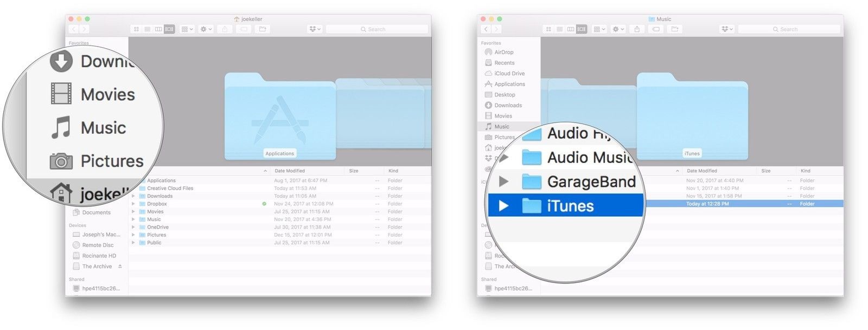Screen dimensions: 868x330
Task: Switch joekeller window to list view
Action: tap(147, 29)
